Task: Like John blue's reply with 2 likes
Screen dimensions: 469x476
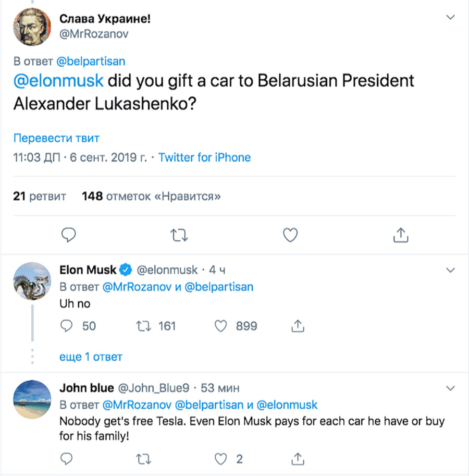Action: (220, 459)
